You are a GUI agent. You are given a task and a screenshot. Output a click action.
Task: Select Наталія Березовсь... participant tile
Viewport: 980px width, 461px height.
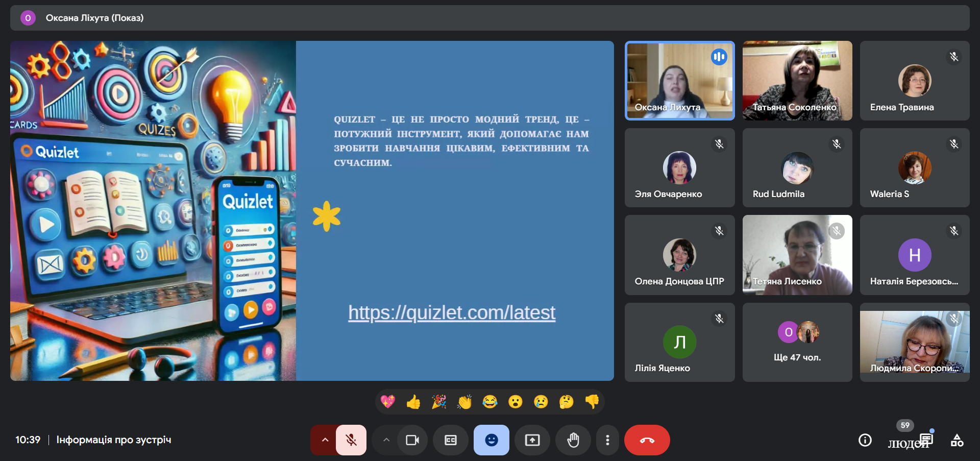point(915,255)
